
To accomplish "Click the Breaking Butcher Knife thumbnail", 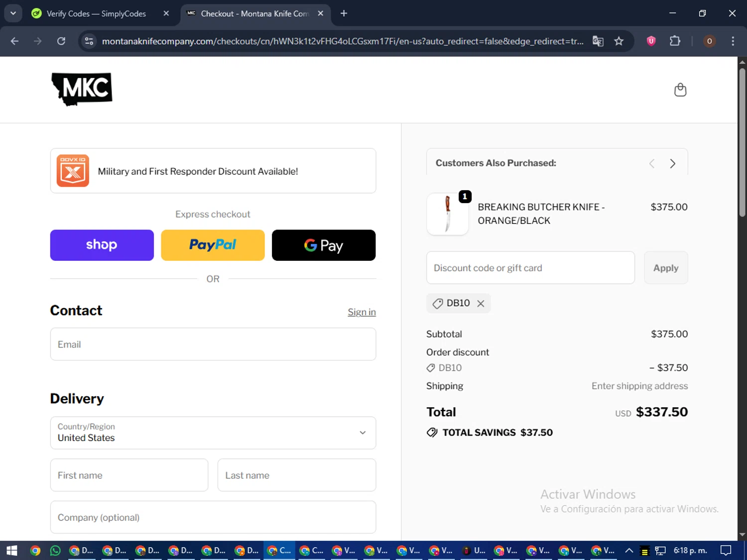I will [448, 214].
